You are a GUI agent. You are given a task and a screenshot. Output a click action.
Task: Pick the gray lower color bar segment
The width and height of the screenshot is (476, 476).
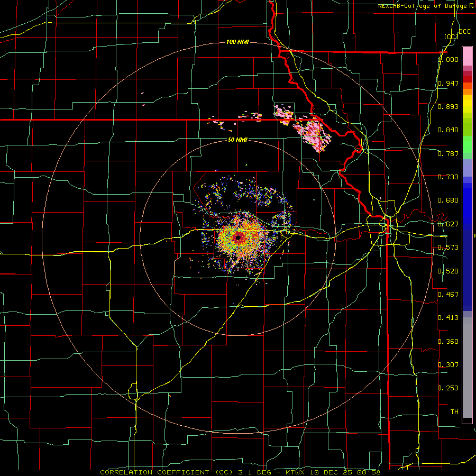tap(467, 368)
